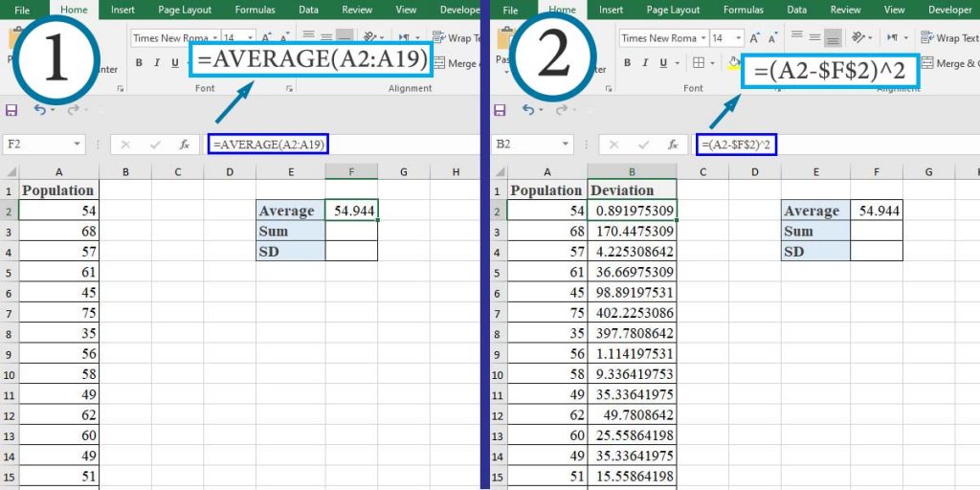980x490 pixels.
Task: Open Font dialog launcher in left window
Action: 289,89
